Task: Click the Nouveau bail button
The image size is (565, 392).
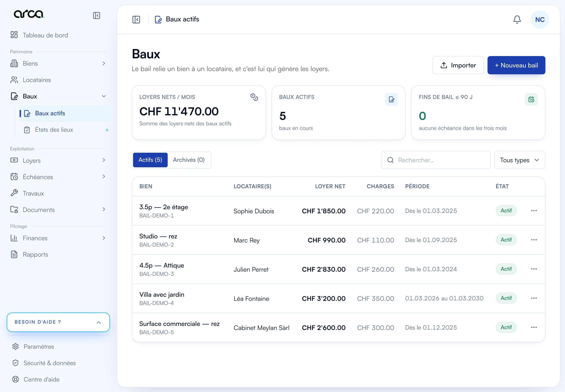Action: 516,65
